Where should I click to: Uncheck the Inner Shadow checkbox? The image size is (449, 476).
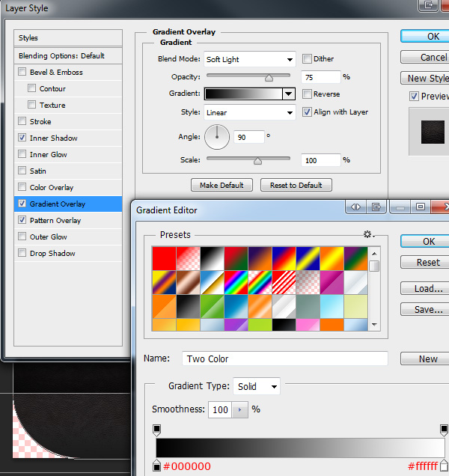[22, 138]
